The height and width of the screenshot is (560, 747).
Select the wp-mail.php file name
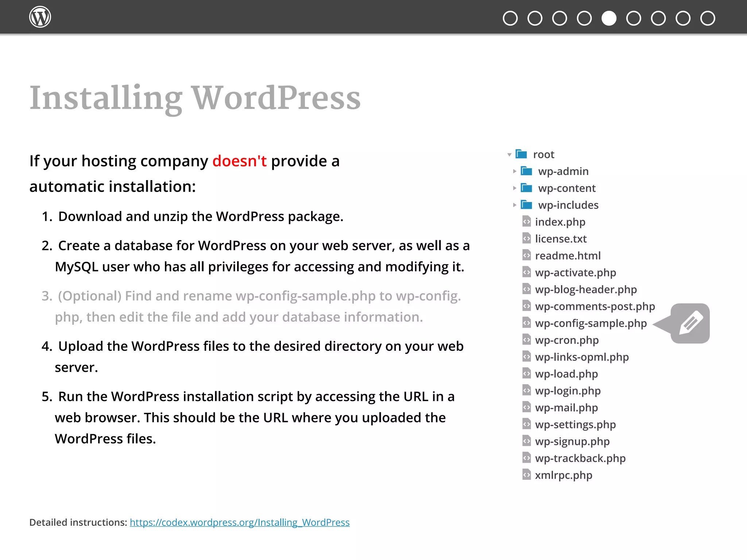(566, 408)
